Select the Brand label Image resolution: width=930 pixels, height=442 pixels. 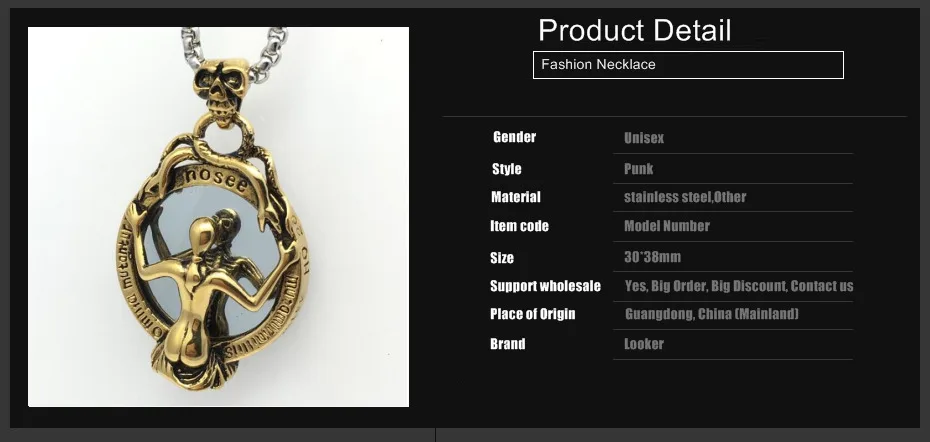[508, 344]
